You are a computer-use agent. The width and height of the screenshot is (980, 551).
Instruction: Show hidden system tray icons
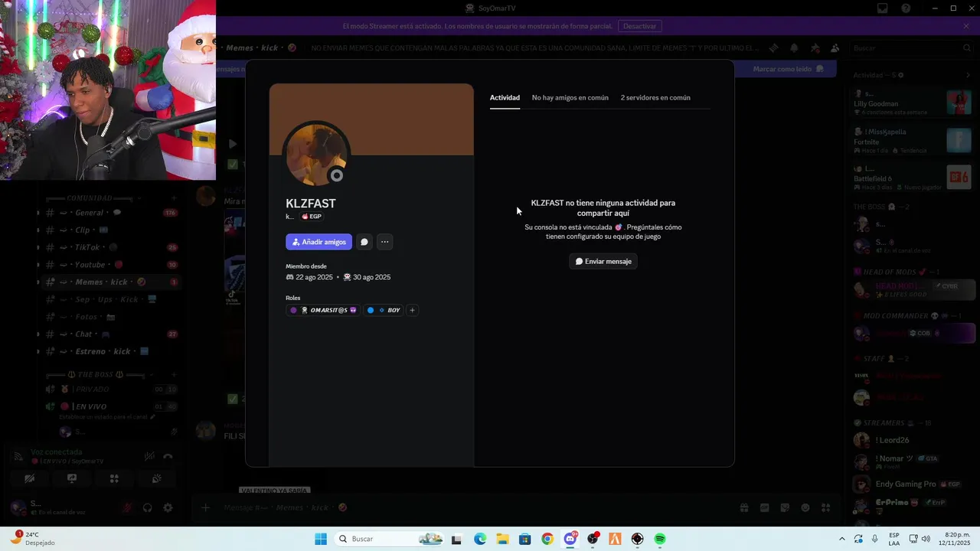pos(842,539)
